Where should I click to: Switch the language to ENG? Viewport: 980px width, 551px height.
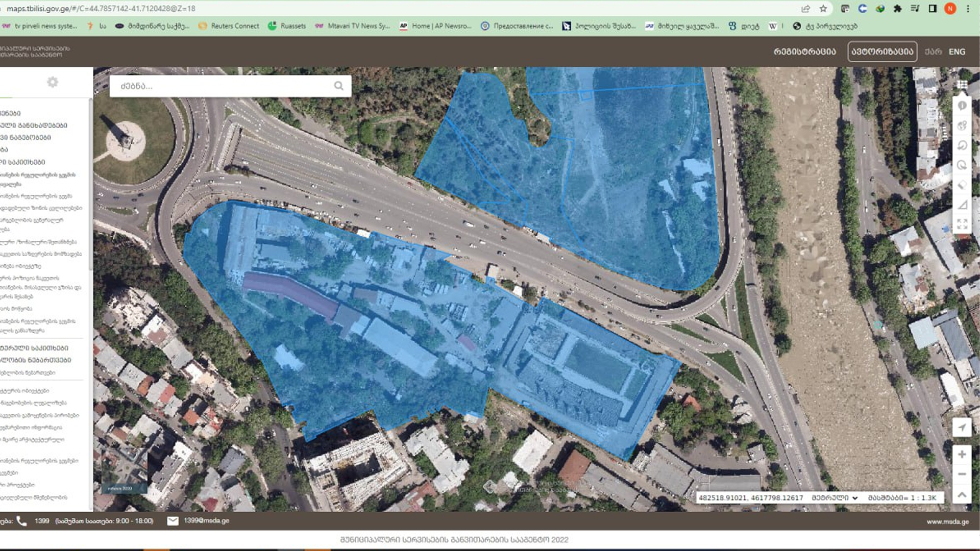tap(957, 52)
